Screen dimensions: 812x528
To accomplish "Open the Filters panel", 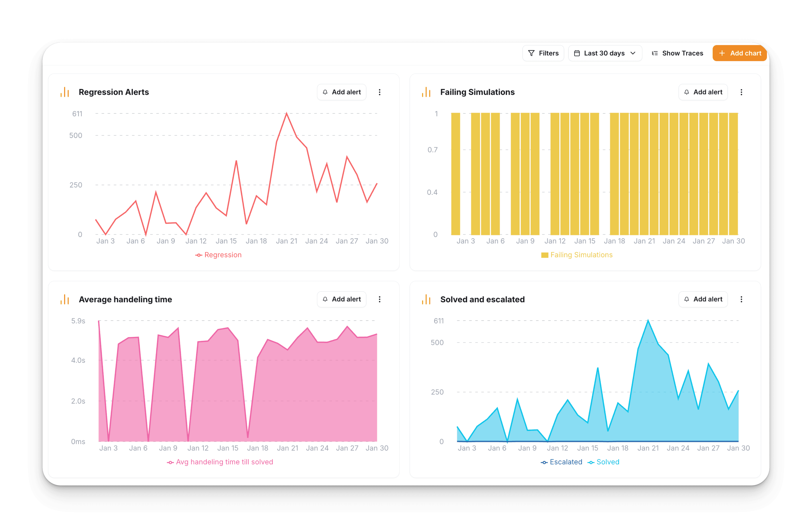I will pyautogui.click(x=543, y=53).
